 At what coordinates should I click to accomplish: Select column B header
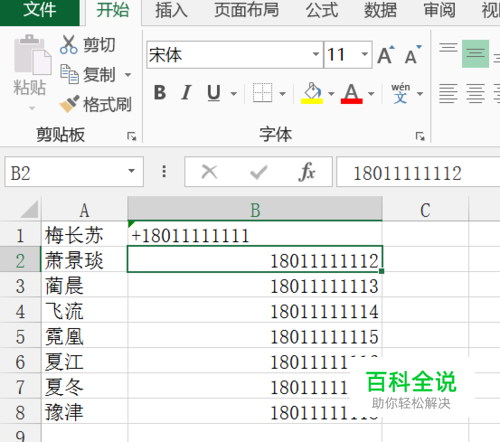(x=255, y=210)
